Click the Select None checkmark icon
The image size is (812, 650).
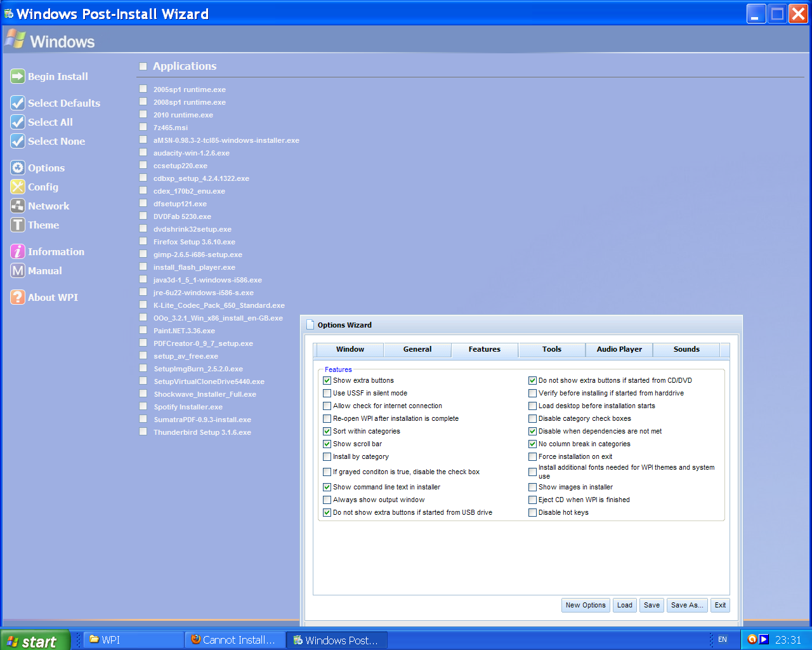point(18,141)
